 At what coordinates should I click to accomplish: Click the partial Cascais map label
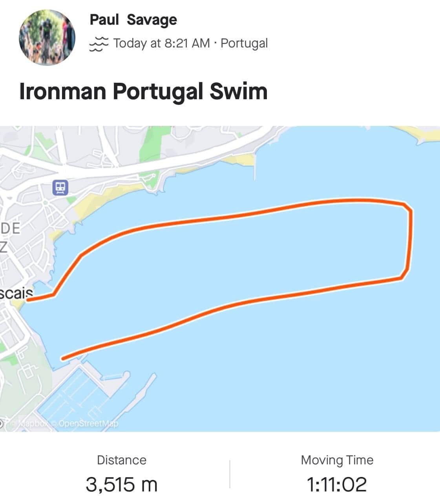click(16, 293)
